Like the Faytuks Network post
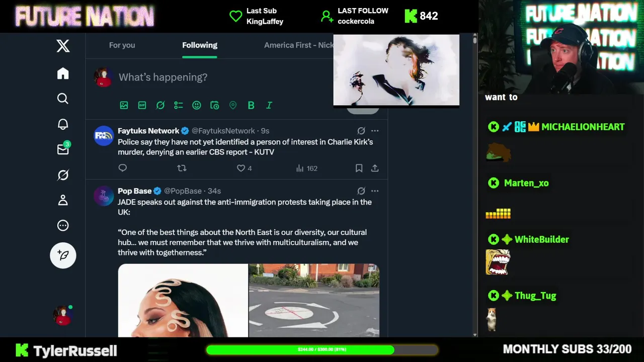This screenshot has height=362, width=644. tap(244, 168)
